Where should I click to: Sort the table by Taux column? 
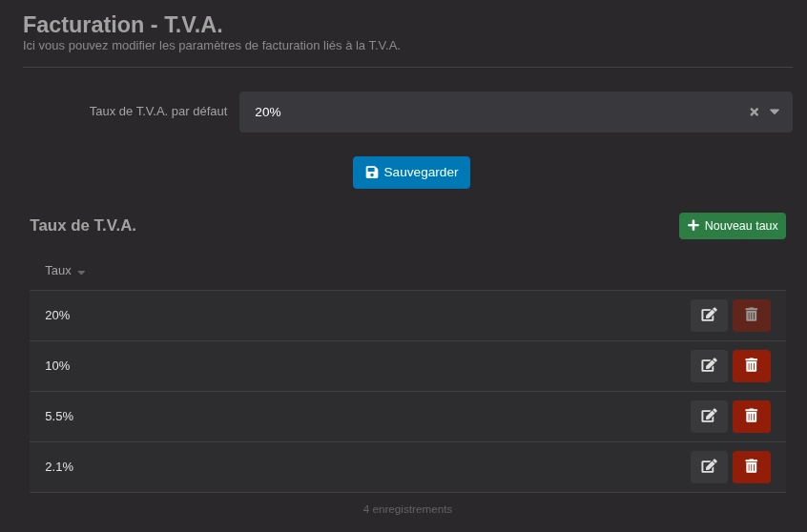65,271
